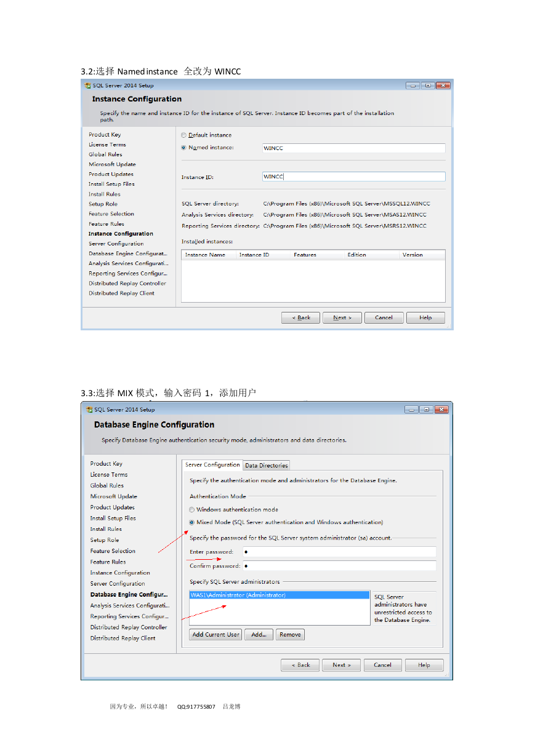Click "Cancel" on the Instance Configuration page
Screen dimensions: 535x756
click(x=384, y=317)
